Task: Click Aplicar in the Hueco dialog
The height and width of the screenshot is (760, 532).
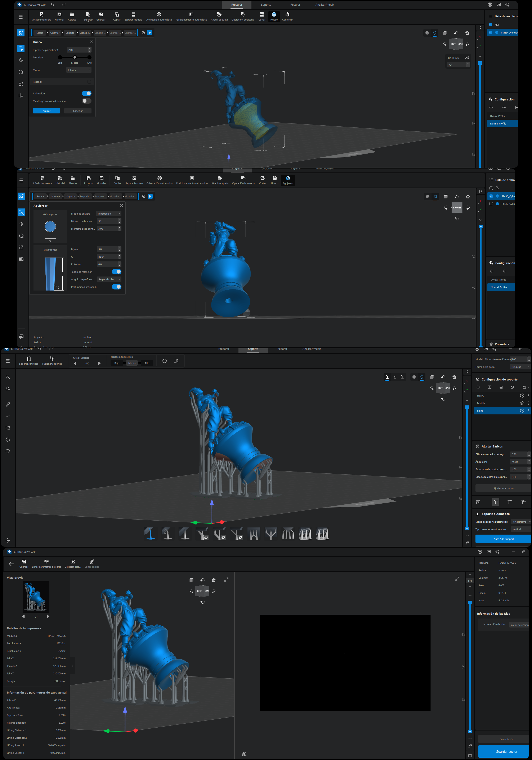Action: pos(46,111)
